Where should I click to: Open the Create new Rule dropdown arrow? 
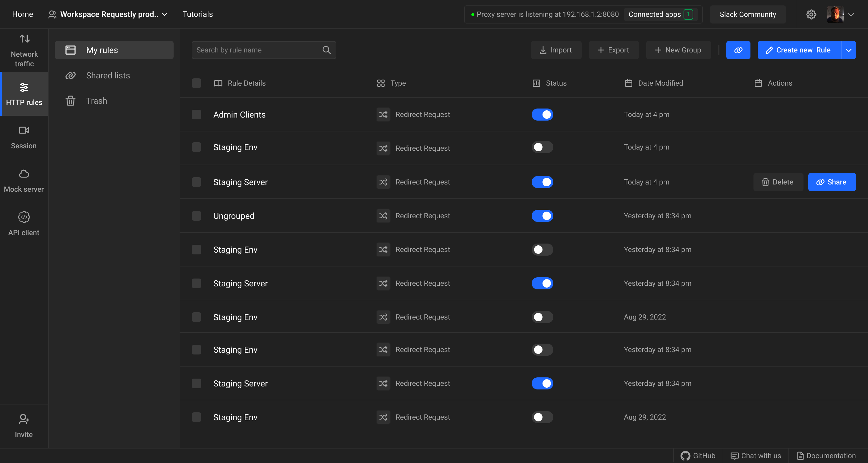(x=848, y=50)
